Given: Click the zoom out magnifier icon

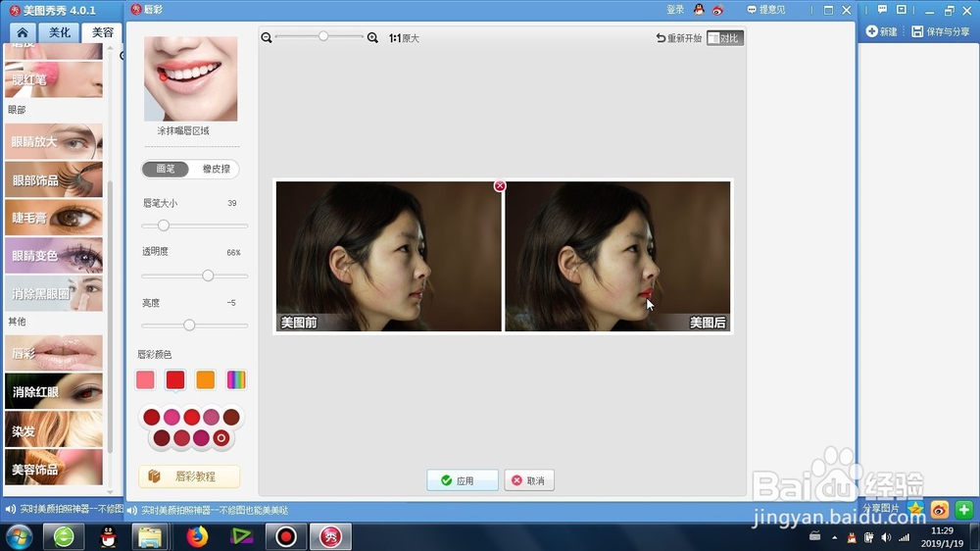Looking at the screenshot, I should 267,37.
